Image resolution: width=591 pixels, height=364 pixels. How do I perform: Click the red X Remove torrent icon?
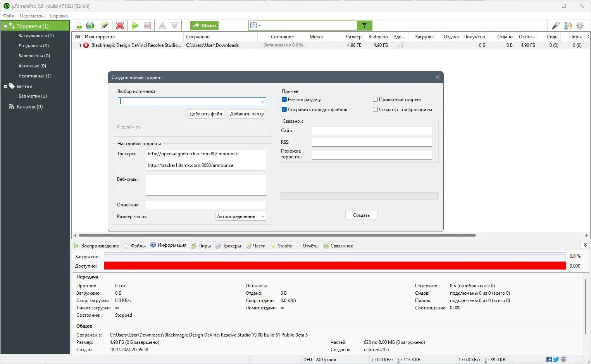tap(120, 26)
